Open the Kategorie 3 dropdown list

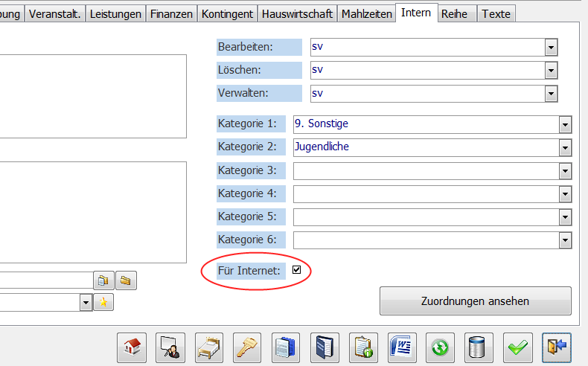565,171
